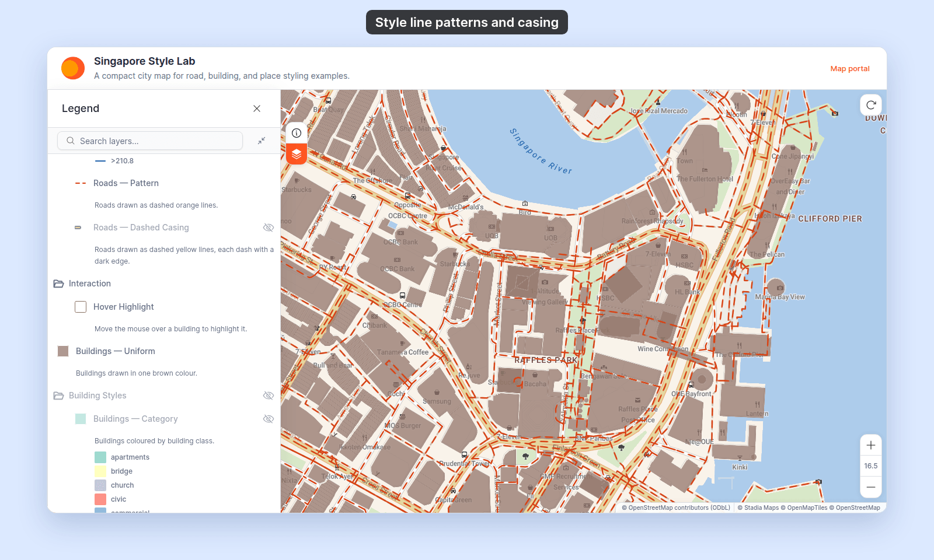Click the Search layers input field
The width and height of the screenshot is (934, 560).
[x=150, y=141]
